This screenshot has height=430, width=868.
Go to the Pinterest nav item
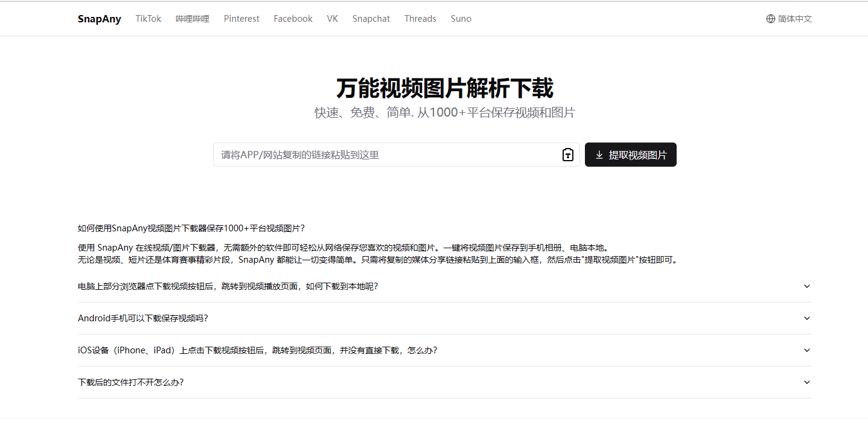point(241,19)
